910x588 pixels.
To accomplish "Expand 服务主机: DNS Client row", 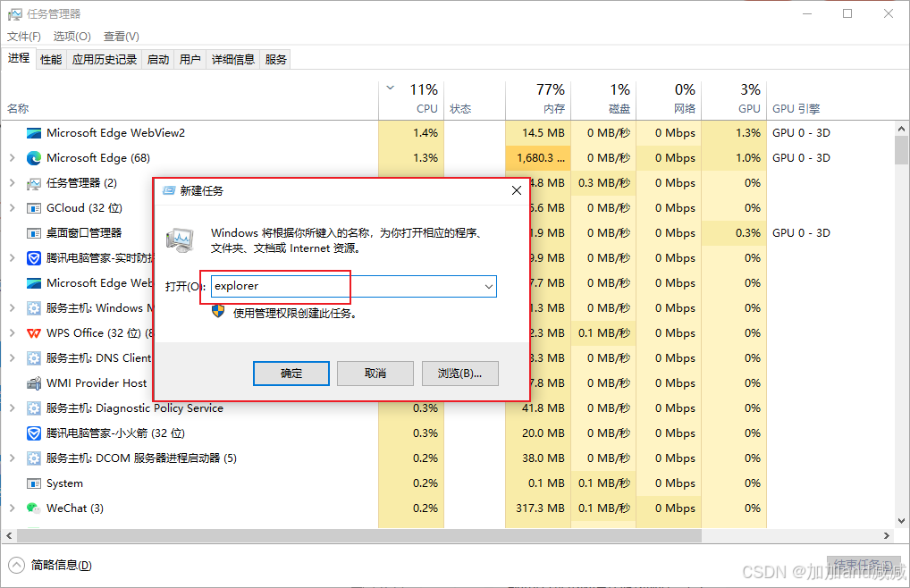I will point(13,357).
